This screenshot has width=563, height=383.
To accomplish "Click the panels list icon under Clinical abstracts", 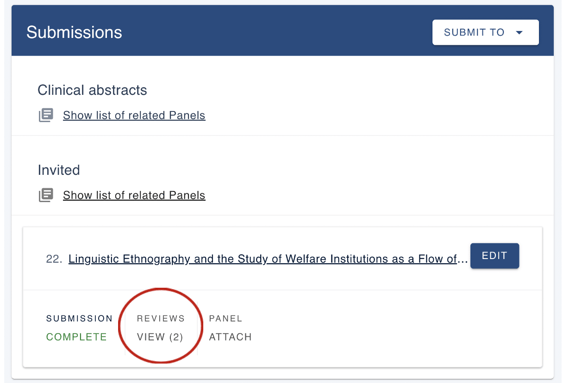I will point(46,115).
